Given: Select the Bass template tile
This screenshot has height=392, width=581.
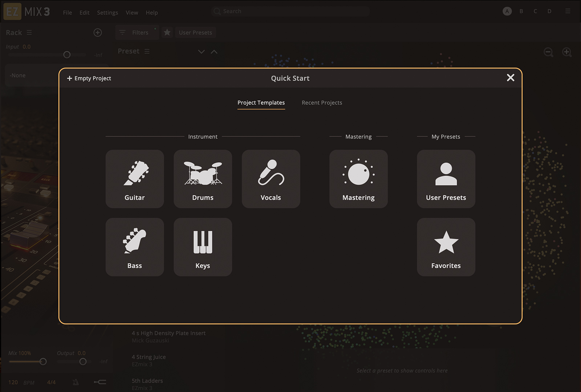Looking at the screenshot, I should (x=135, y=247).
